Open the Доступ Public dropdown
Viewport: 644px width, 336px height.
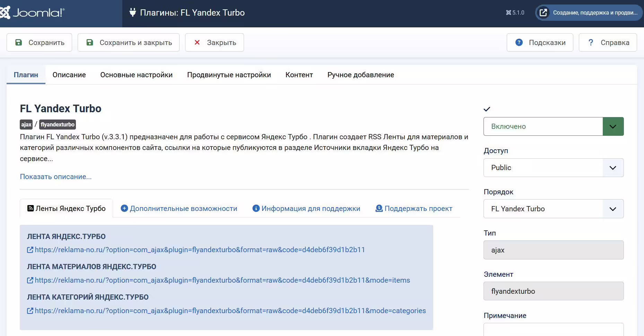click(x=554, y=168)
